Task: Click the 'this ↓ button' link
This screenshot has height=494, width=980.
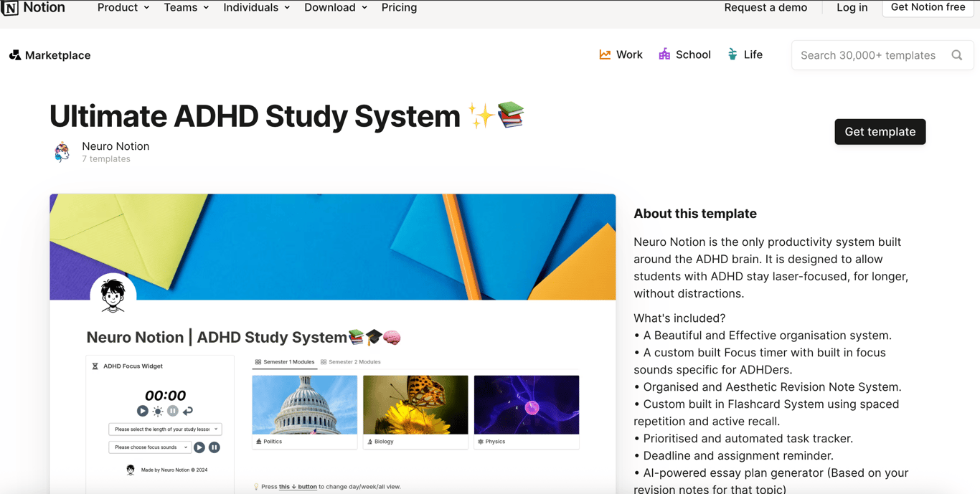Action: point(298,487)
